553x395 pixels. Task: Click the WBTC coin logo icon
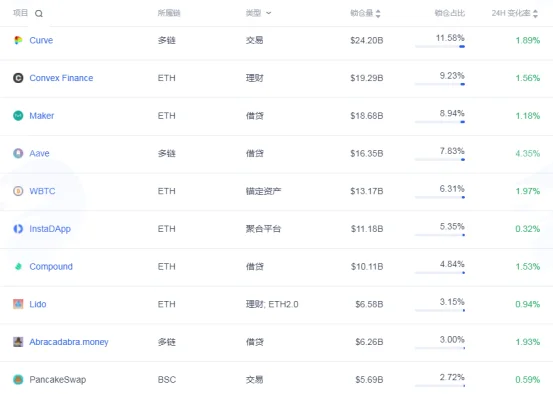coord(18,191)
